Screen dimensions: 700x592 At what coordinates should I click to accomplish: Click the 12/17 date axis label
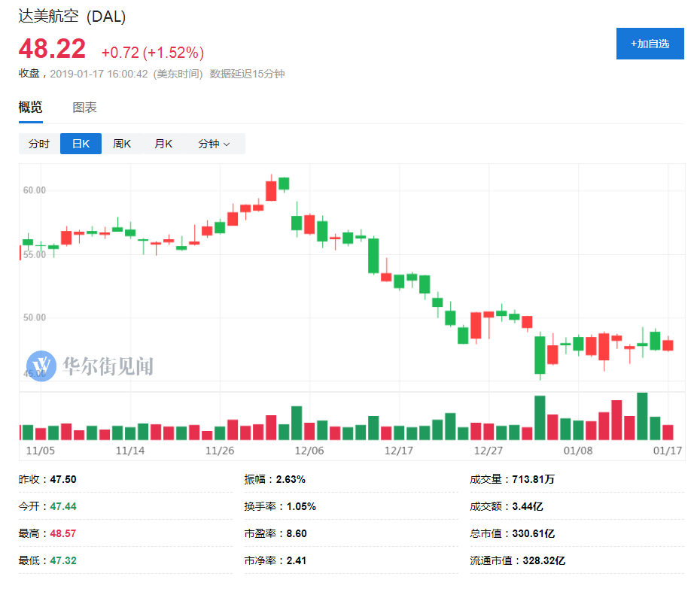(399, 451)
